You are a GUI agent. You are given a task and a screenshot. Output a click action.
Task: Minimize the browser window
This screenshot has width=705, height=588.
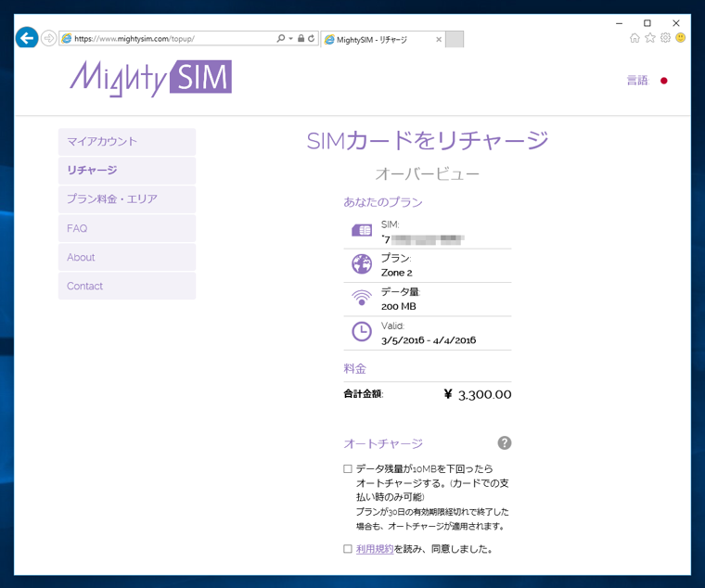pyautogui.click(x=619, y=23)
